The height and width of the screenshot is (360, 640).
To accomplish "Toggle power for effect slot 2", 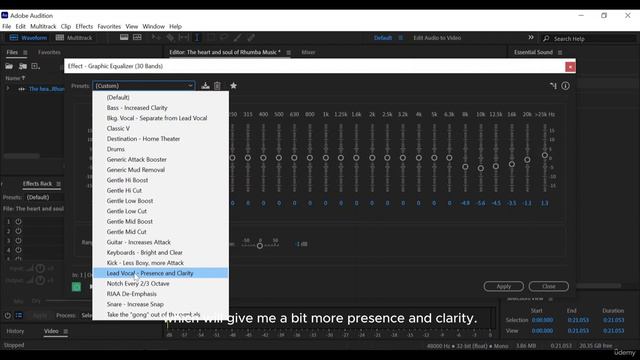I will tap(18, 231).
